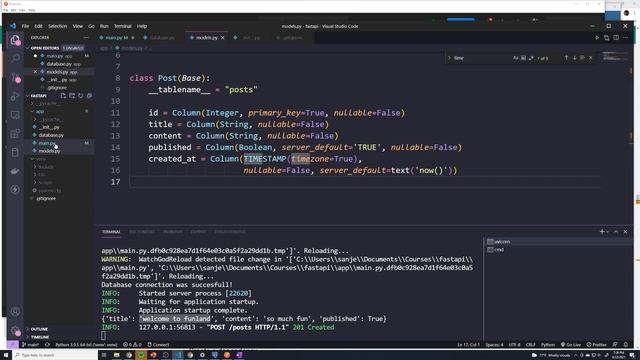Image resolution: width=640 pixels, height=360 pixels.
Task: Open .gitignore in FASTAPI explorer tree
Action: [x=46, y=198]
